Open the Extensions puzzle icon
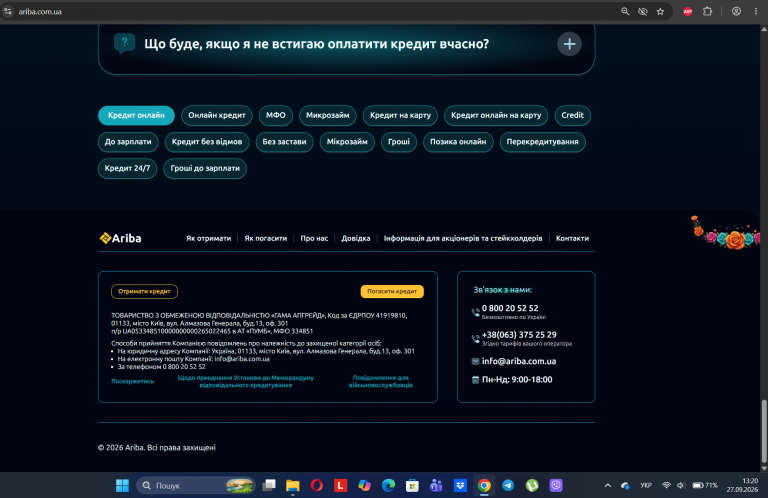 pos(707,11)
